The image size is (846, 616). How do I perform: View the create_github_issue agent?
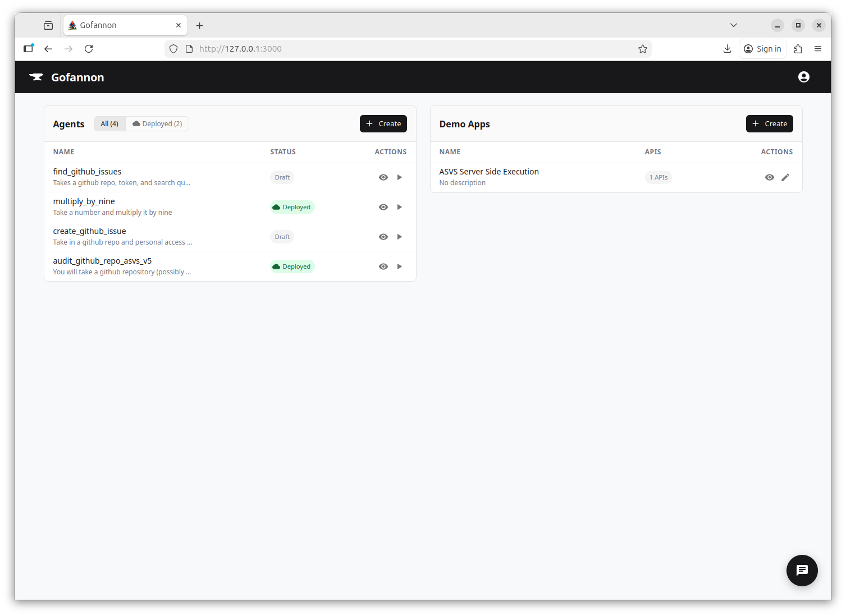pos(383,236)
